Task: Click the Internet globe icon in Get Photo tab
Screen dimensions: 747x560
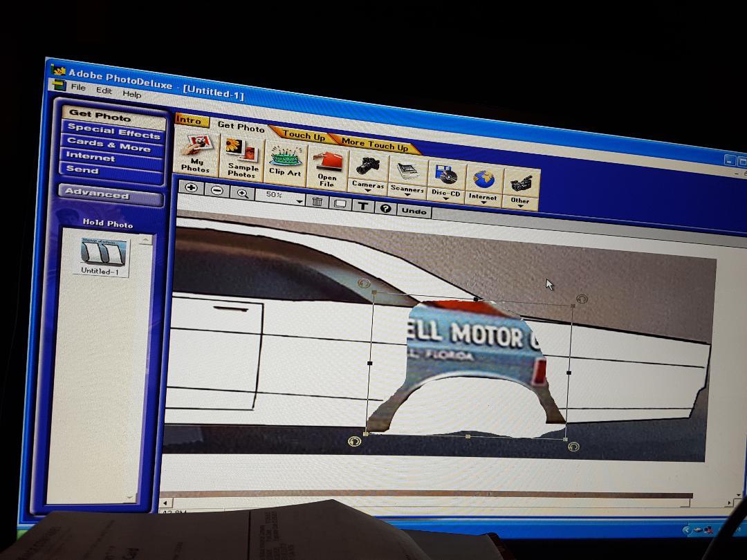Action: [483, 180]
